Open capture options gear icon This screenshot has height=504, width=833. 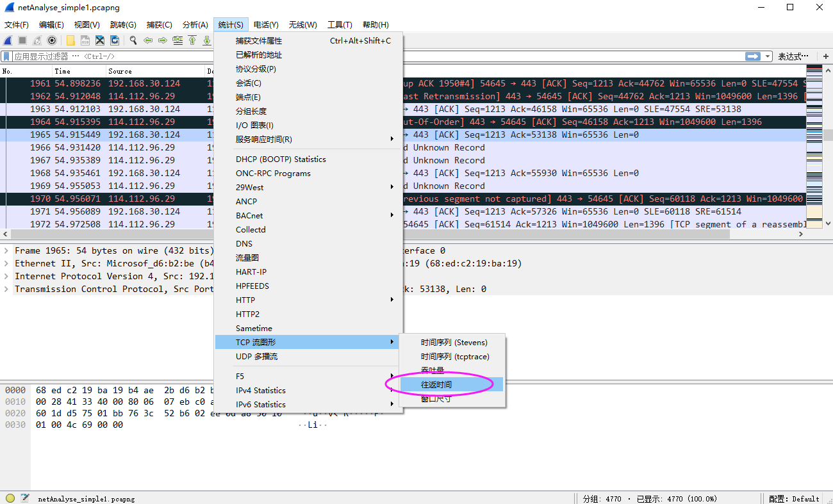[52, 40]
